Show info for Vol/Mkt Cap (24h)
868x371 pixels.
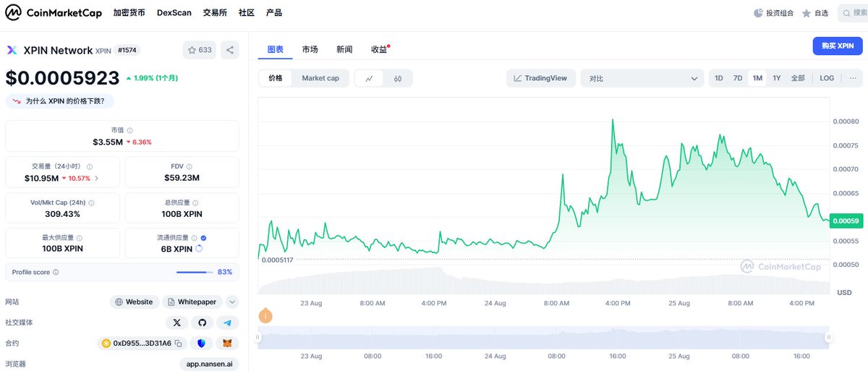point(91,202)
